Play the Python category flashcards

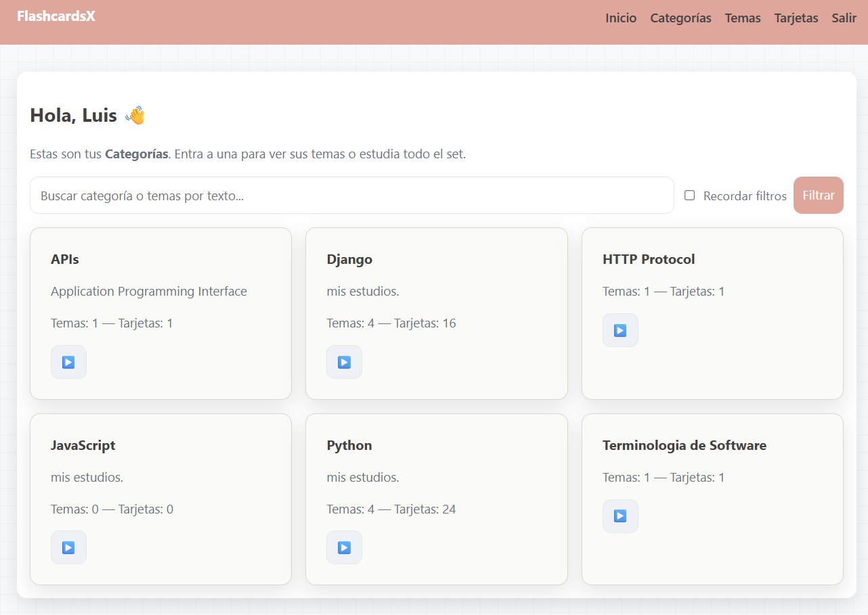click(344, 547)
